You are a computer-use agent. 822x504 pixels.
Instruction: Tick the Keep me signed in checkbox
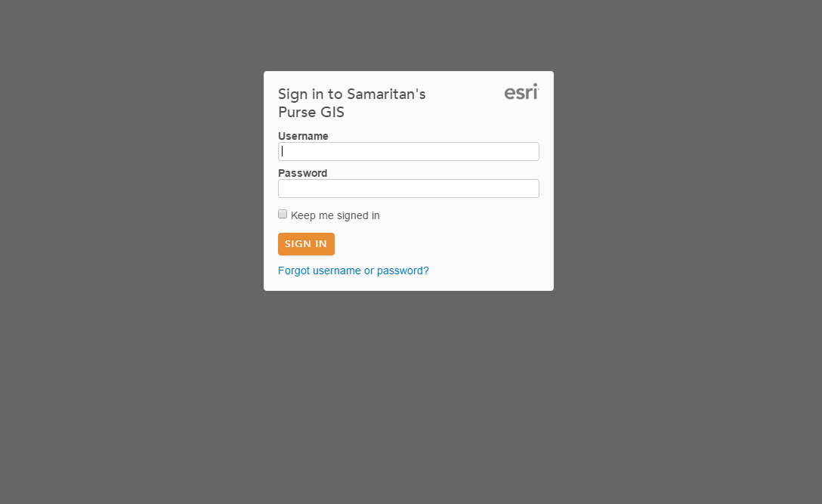pyautogui.click(x=283, y=215)
